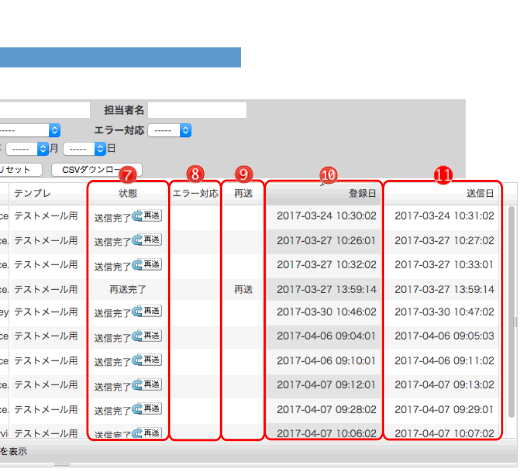Open dropdown left of エラー対応 label

coord(30,130)
